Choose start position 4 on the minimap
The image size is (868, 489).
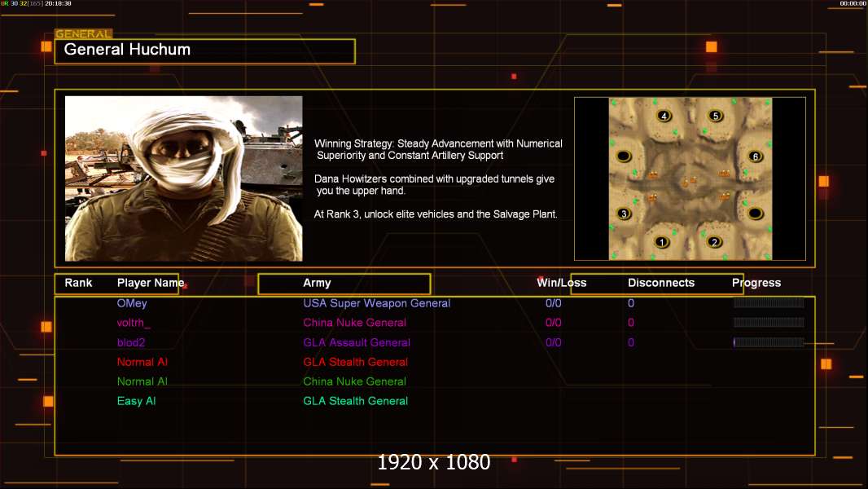tap(664, 116)
